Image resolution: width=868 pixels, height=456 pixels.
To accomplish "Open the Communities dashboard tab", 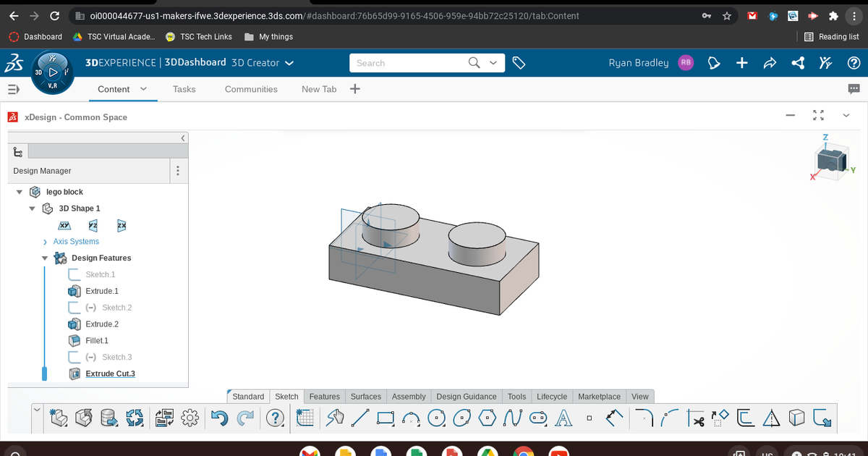I will click(x=251, y=89).
